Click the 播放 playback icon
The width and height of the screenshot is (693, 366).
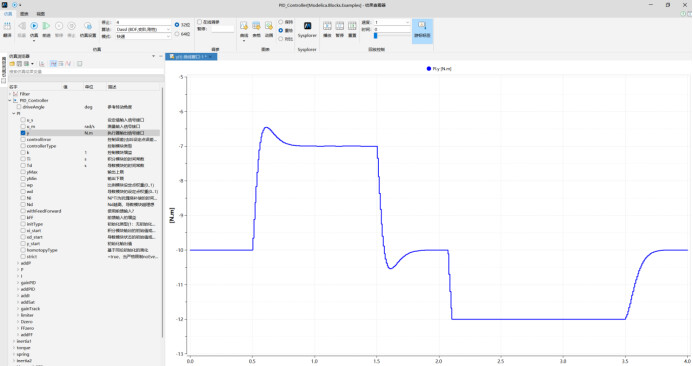[327, 26]
